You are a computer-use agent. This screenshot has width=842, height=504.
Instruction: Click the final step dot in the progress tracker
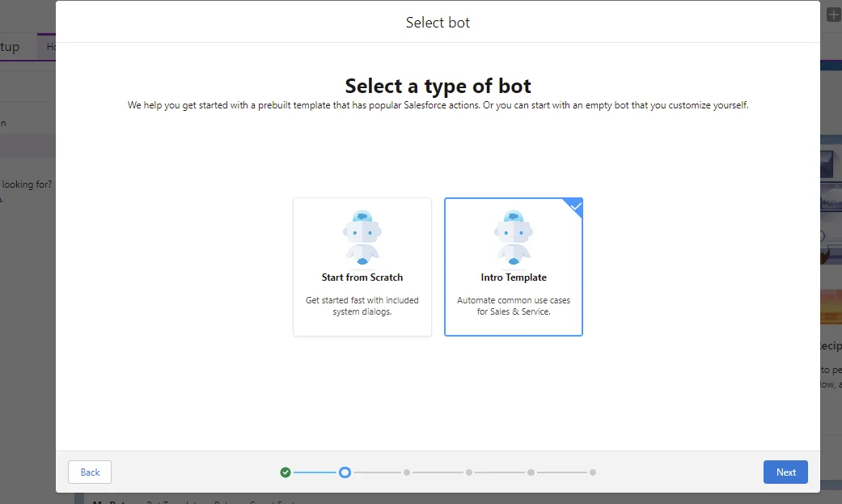(592, 472)
